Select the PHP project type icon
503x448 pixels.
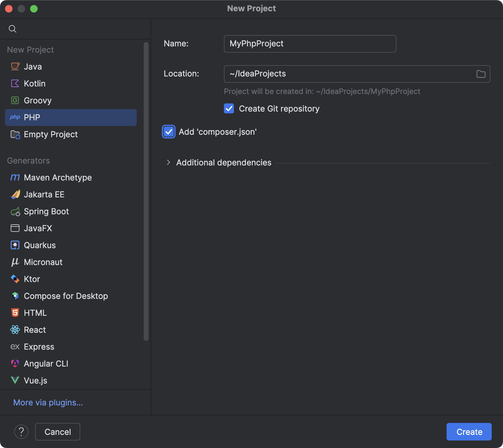coord(15,117)
